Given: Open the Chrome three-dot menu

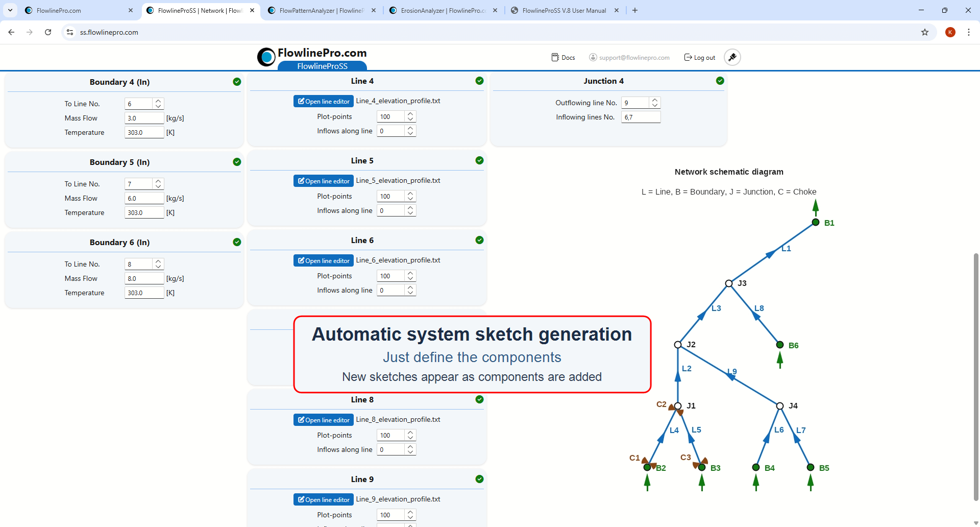Looking at the screenshot, I should pos(969,32).
